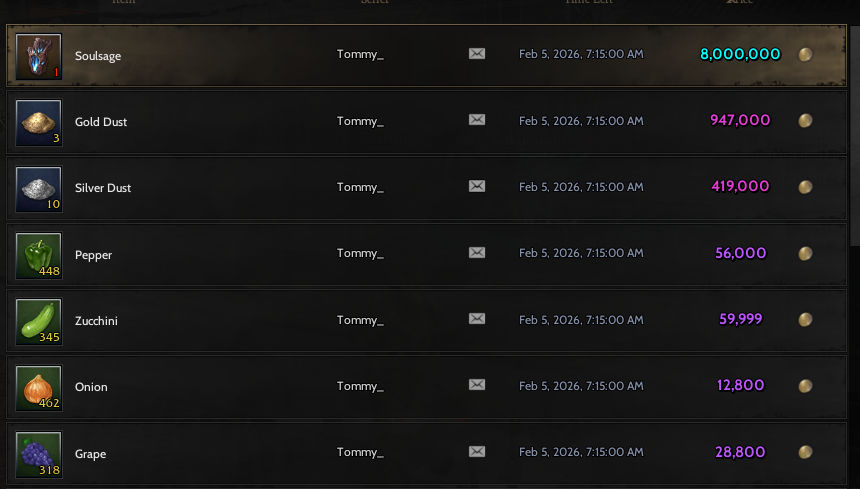
Task: Send mail to Soulsage seller
Action: point(477,53)
